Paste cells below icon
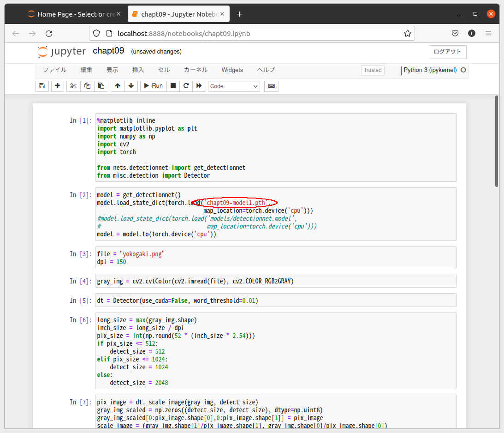 [101, 86]
